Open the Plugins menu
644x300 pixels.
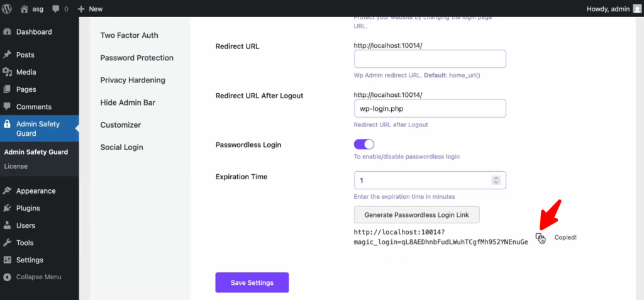pos(28,208)
